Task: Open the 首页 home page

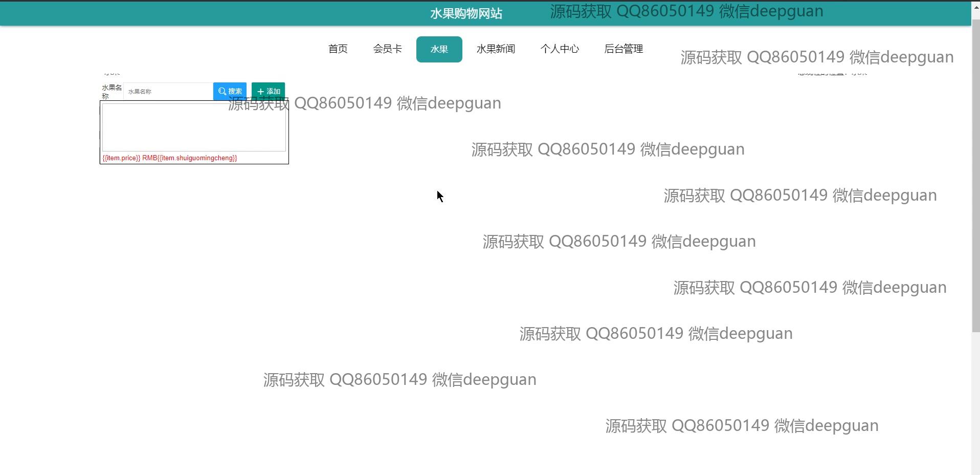Action: click(338, 49)
